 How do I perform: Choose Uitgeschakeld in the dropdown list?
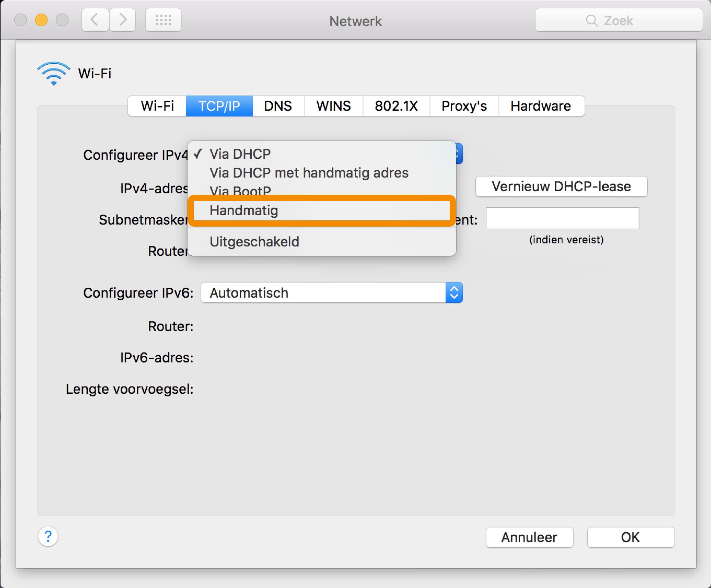click(x=254, y=242)
